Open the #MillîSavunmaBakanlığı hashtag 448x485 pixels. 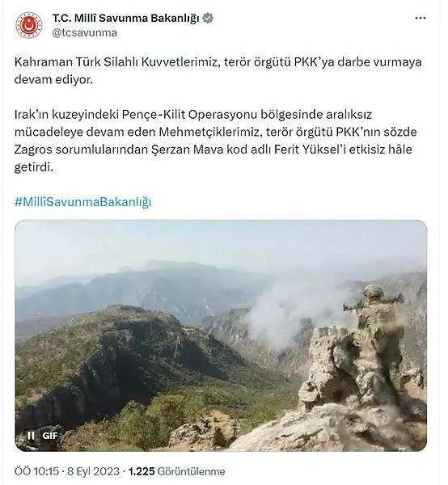[x=83, y=202]
